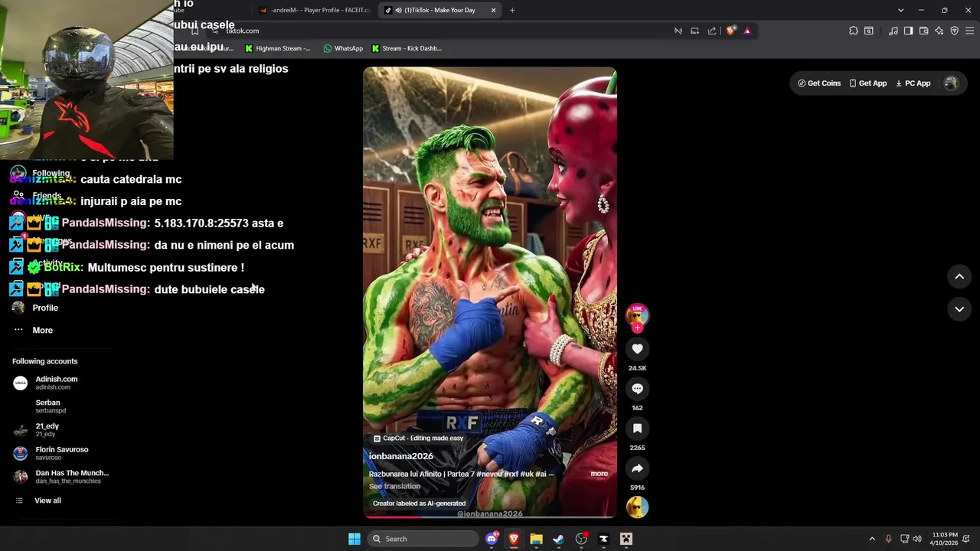The width and height of the screenshot is (980, 551).
Task: Share this page from address bar
Action: click(712, 31)
